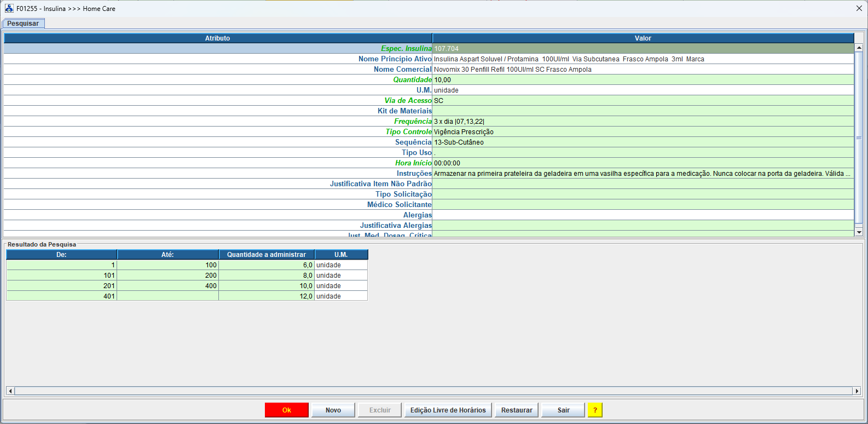Select the Frequência value field
868x424 pixels.
(643, 122)
